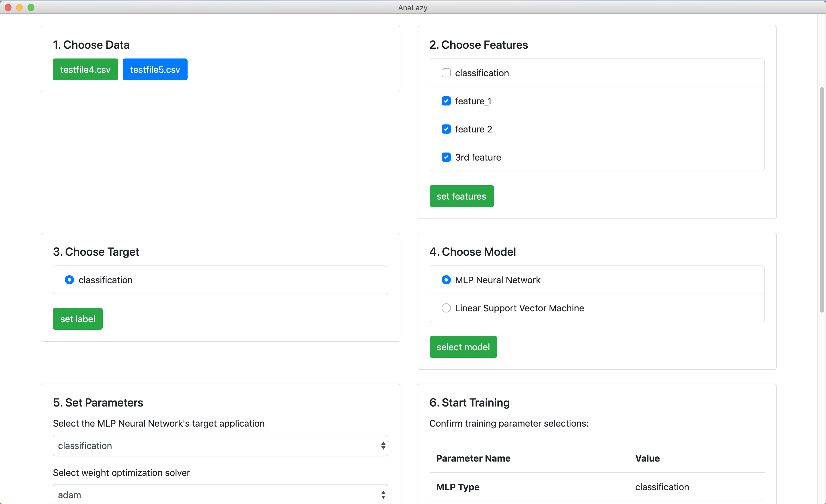Click the testfile4.csv data button
The image size is (826, 504).
(85, 69)
